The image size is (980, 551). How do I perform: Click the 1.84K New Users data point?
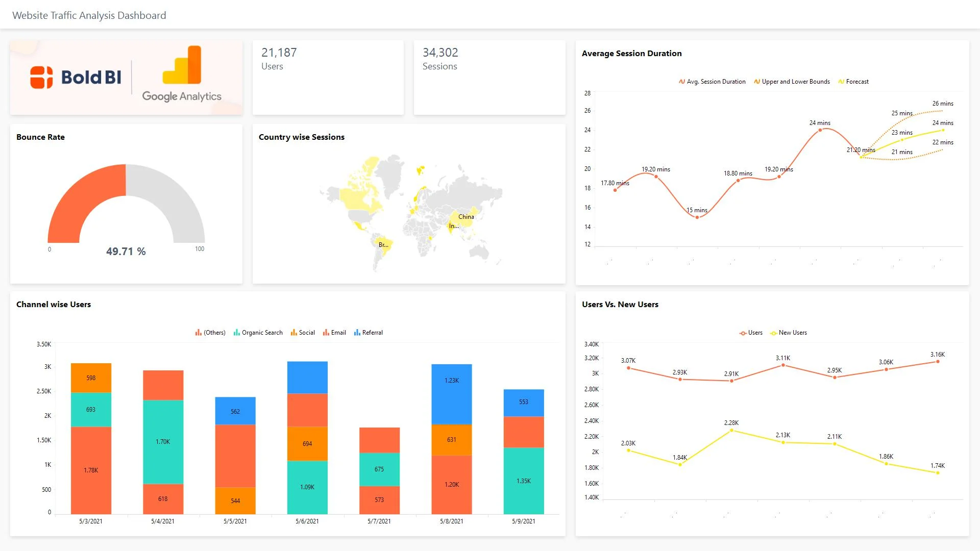coord(680,465)
